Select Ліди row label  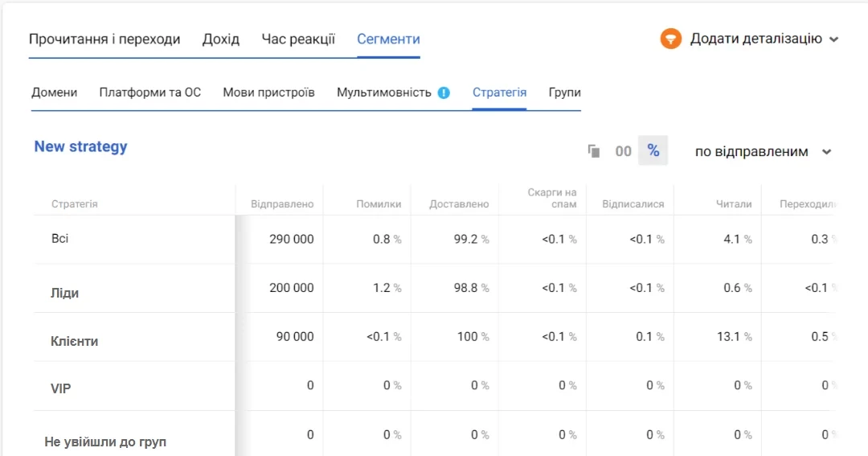[65, 293]
